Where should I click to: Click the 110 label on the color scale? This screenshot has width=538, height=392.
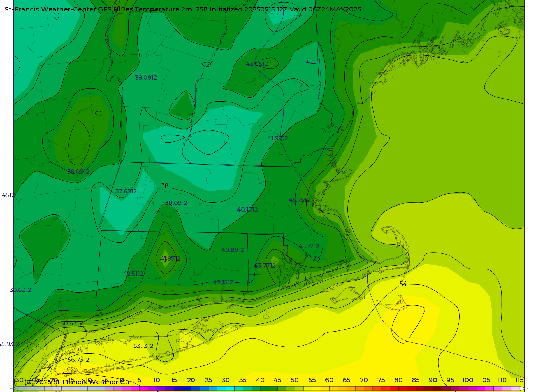click(502, 380)
